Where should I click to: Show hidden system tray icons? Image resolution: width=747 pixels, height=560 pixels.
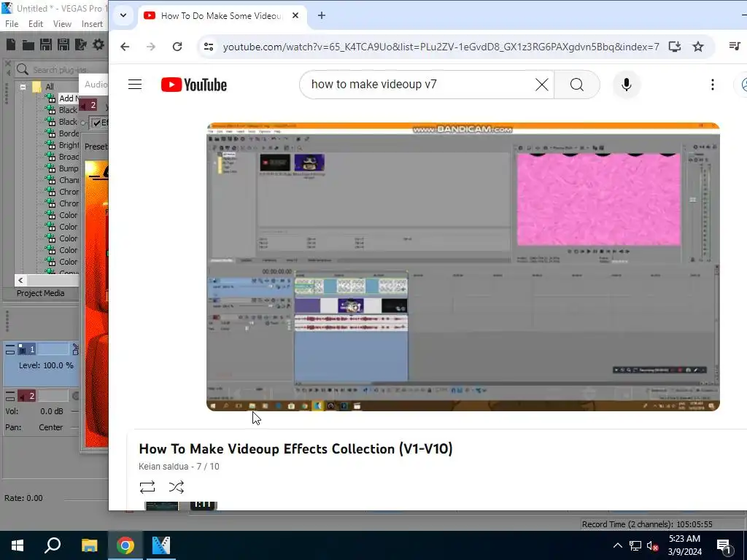(x=617, y=545)
